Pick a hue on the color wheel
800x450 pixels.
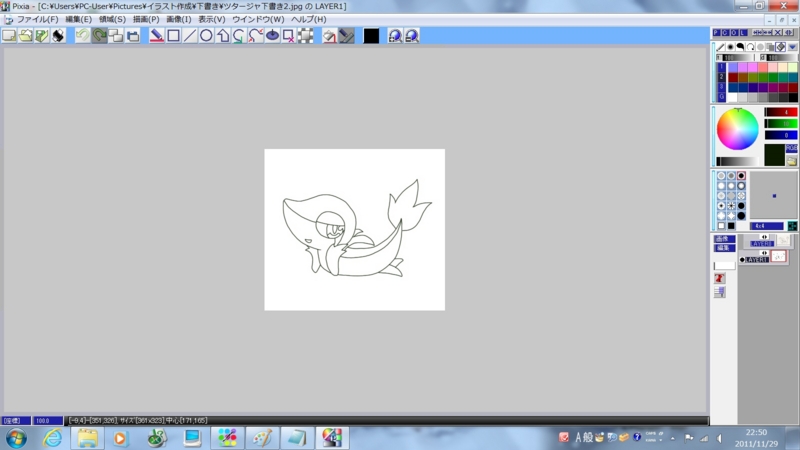(737, 129)
